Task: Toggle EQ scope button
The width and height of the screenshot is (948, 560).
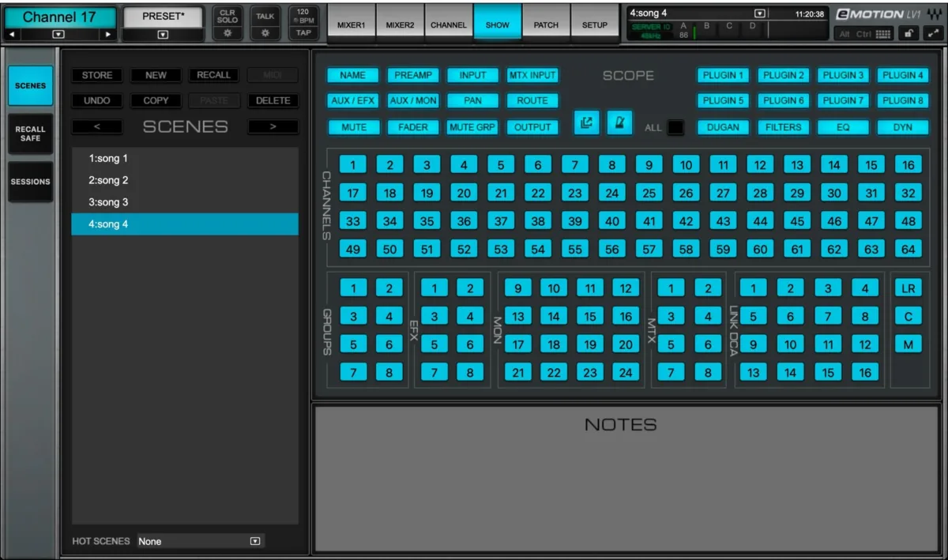Action: 843,127
